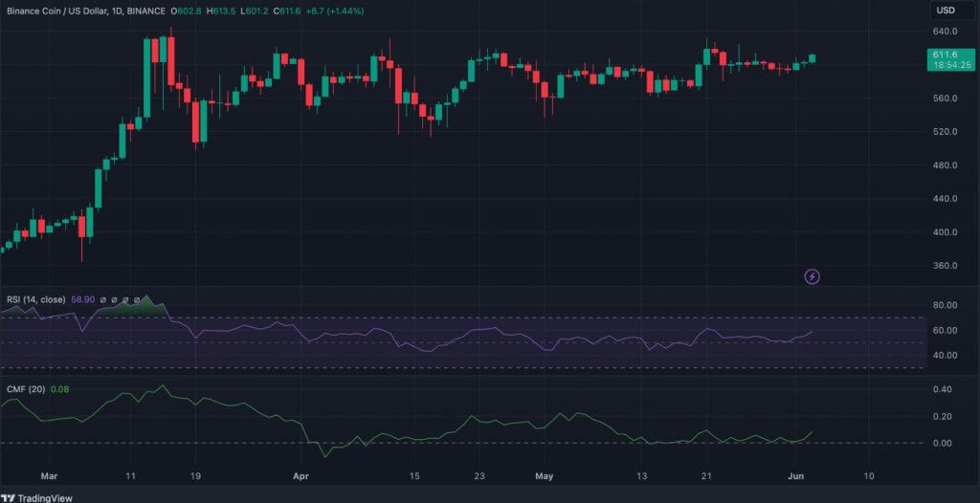Click the CMF 0.20 axis label

click(943, 416)
